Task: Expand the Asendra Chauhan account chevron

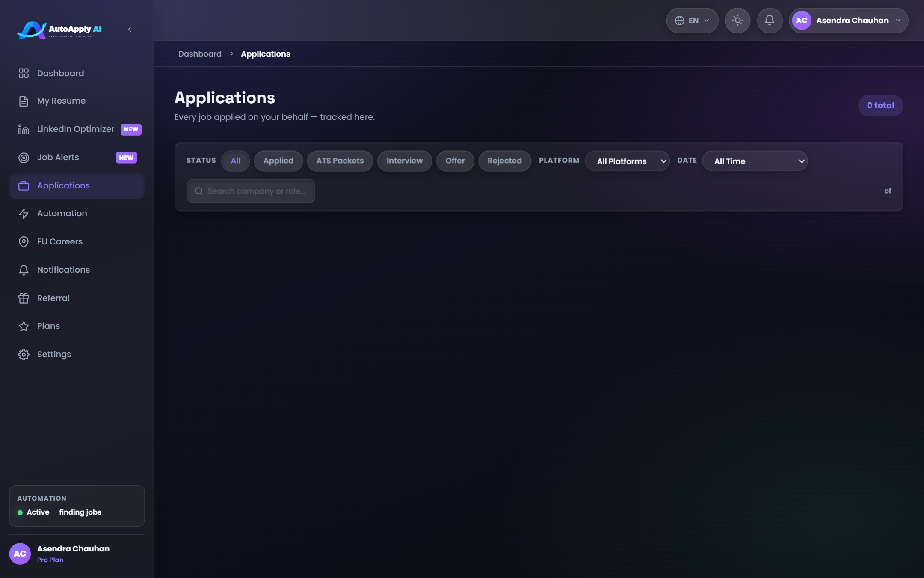Action: tap(898, 21)
